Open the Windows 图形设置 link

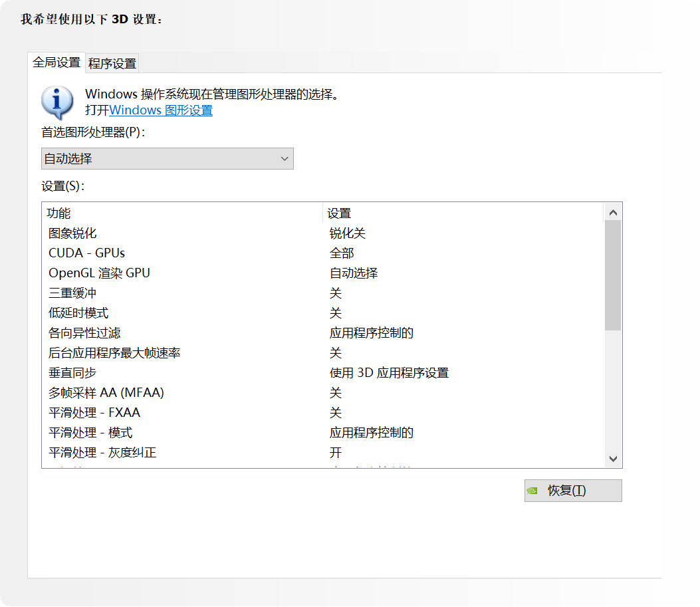161,110
